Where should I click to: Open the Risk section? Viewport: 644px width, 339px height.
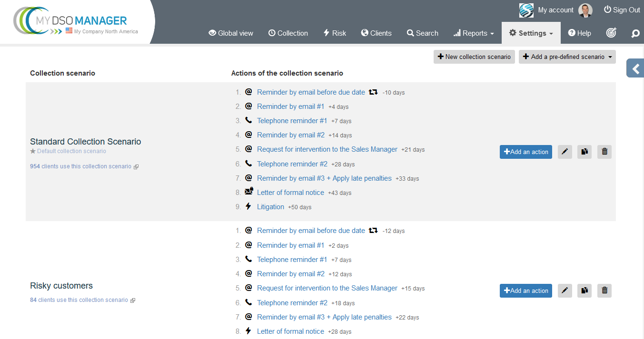pos(335,33)
